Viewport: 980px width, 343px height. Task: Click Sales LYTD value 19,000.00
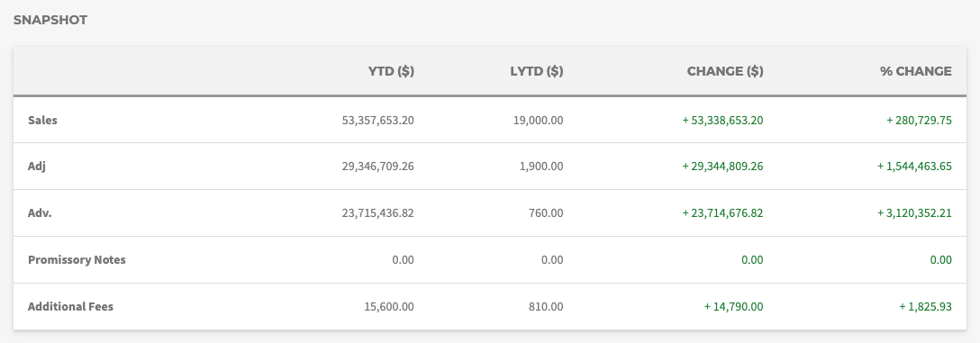(538, 120)
